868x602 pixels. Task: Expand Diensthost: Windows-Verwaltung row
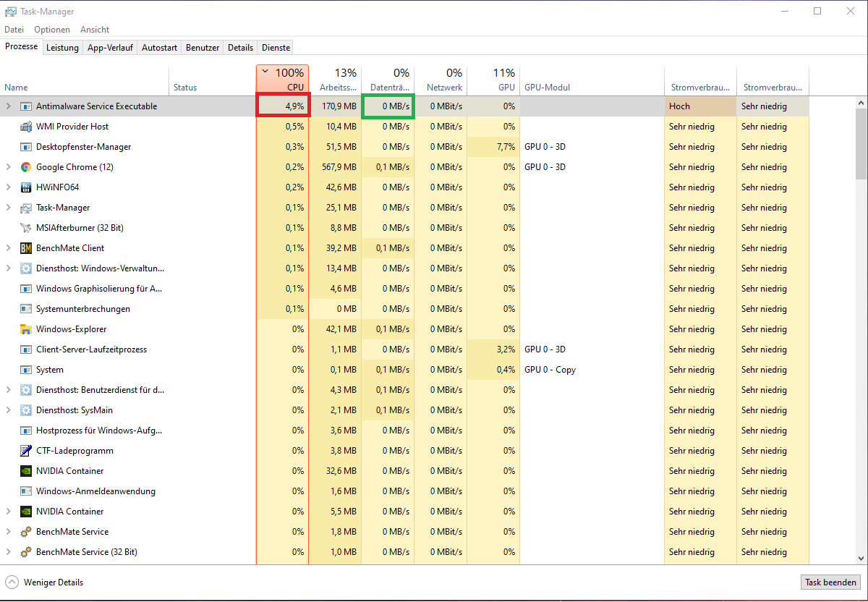(9, 268)
